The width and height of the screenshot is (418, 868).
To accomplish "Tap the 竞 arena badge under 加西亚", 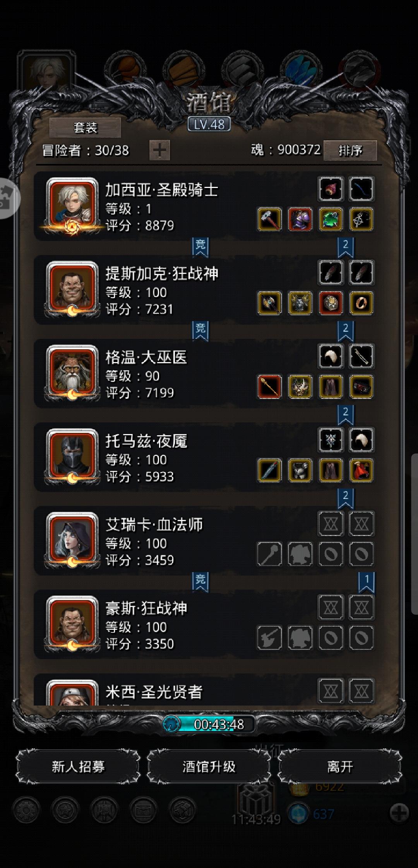I will click(200, 247).
